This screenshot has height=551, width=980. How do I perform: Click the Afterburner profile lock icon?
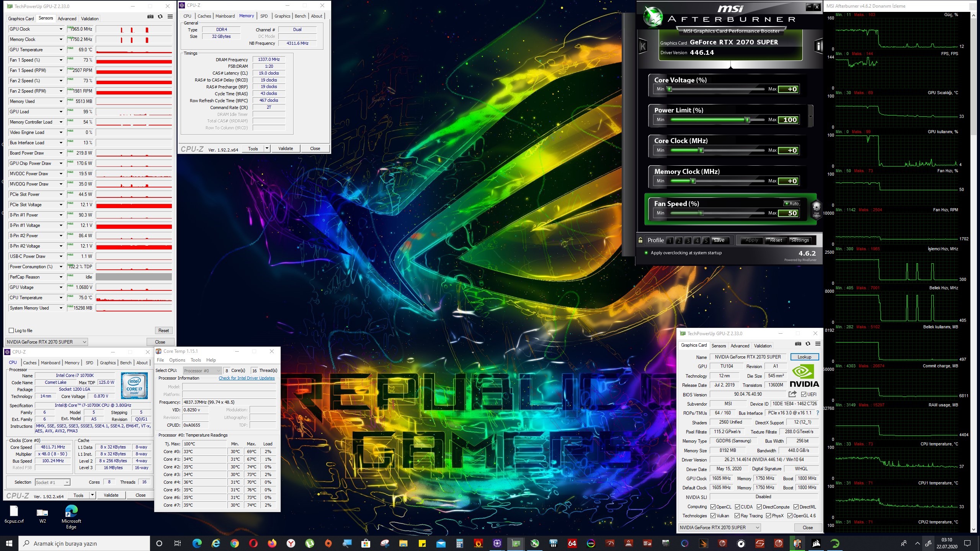click(x=640, y=240)
